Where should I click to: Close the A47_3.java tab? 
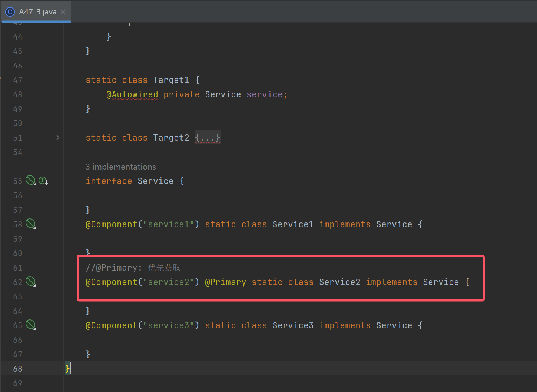click(x=63, y=12)
